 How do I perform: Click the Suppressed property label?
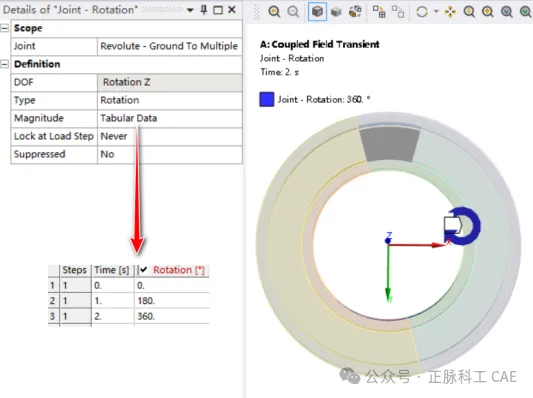pos(39,154)
